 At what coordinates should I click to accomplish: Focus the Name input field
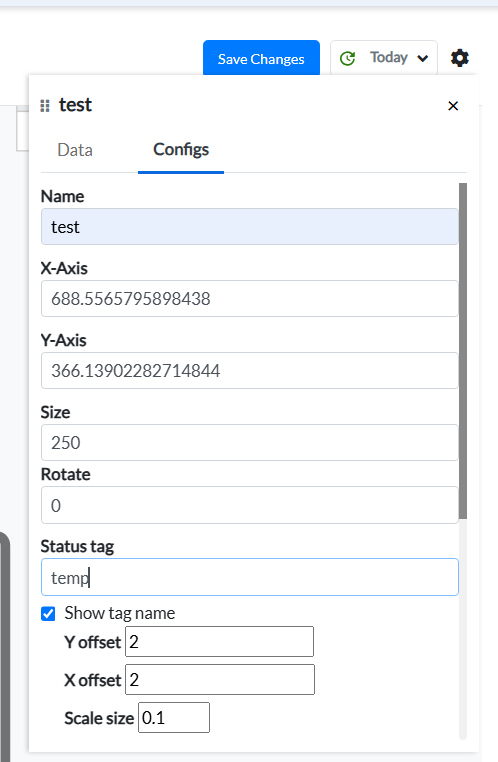click(x=250, y=226)
